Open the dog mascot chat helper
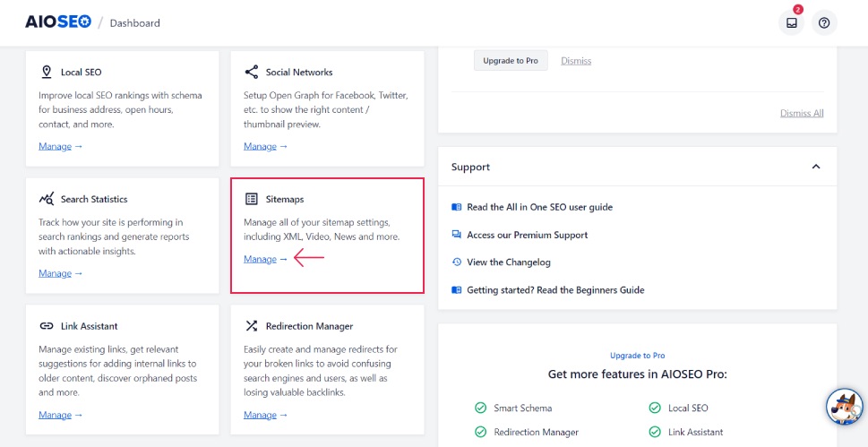 [x=844, y=407]
